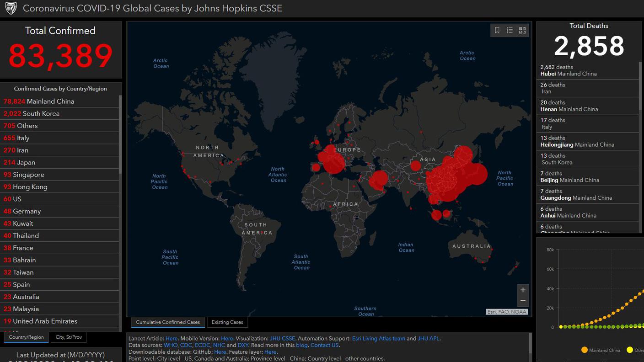Select the 60 US row
This screenshot has width=644, height=362.
[x=59, y=199]
